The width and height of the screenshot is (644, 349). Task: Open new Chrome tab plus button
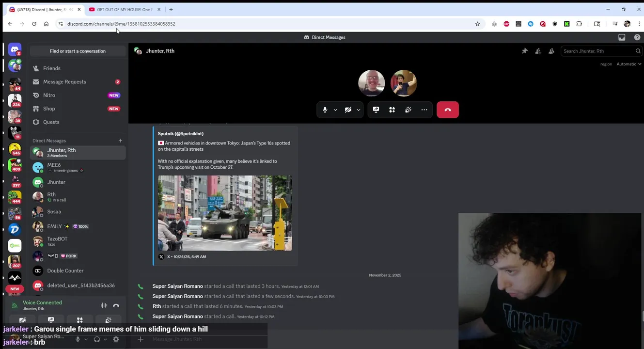(x=171, y=10)
